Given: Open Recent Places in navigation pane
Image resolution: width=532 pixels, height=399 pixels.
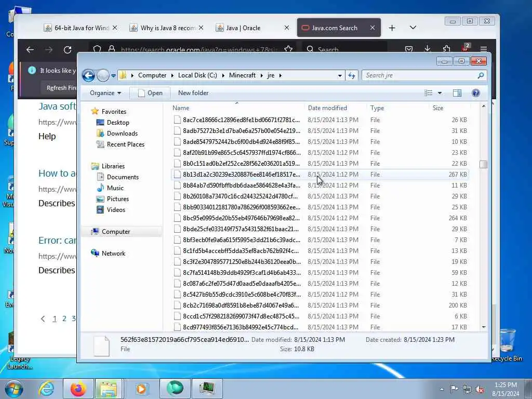Looking at the screenshot, I should tap(126, 144).
